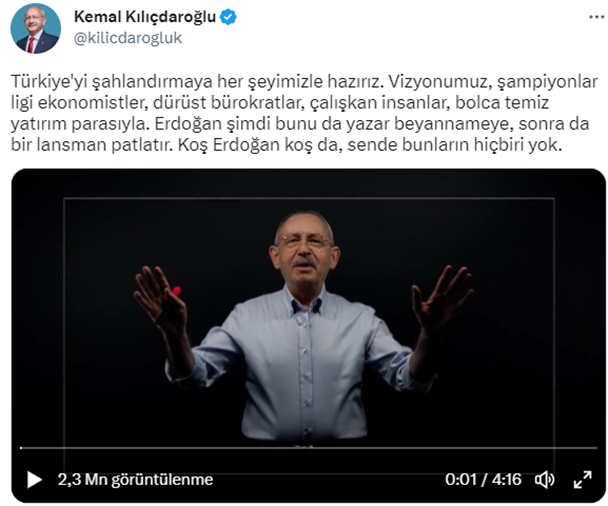Click the blue verified badge
608x506 pixels.
[x=228, y=17]
